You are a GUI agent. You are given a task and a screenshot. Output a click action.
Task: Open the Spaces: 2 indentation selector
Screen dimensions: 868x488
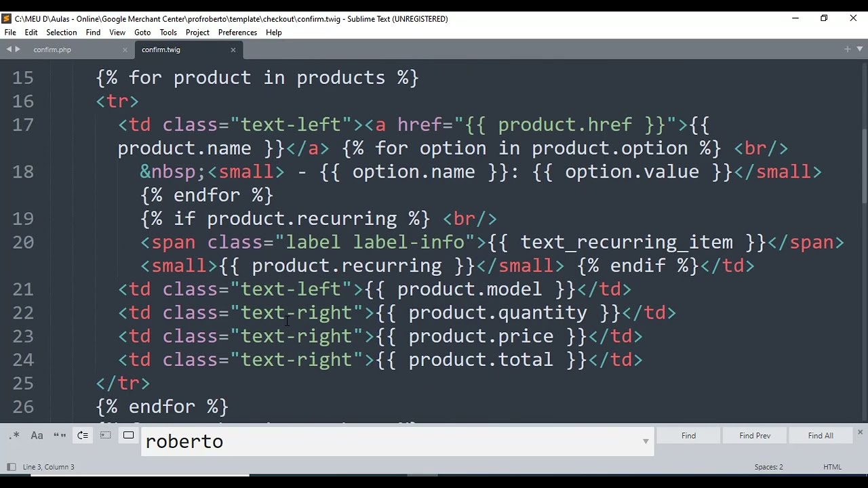click(769, 467)
